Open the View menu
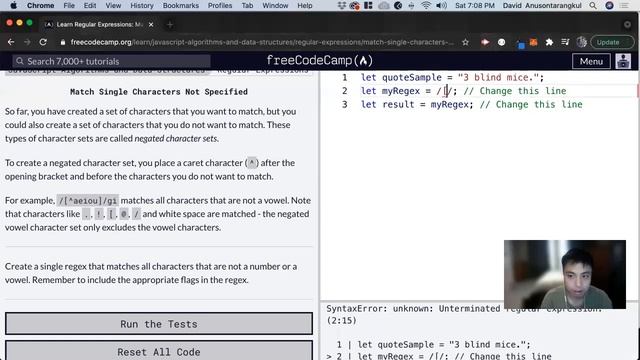Image resolution: width=640 pixels, height=360 pixels. [x=113, y=5]
